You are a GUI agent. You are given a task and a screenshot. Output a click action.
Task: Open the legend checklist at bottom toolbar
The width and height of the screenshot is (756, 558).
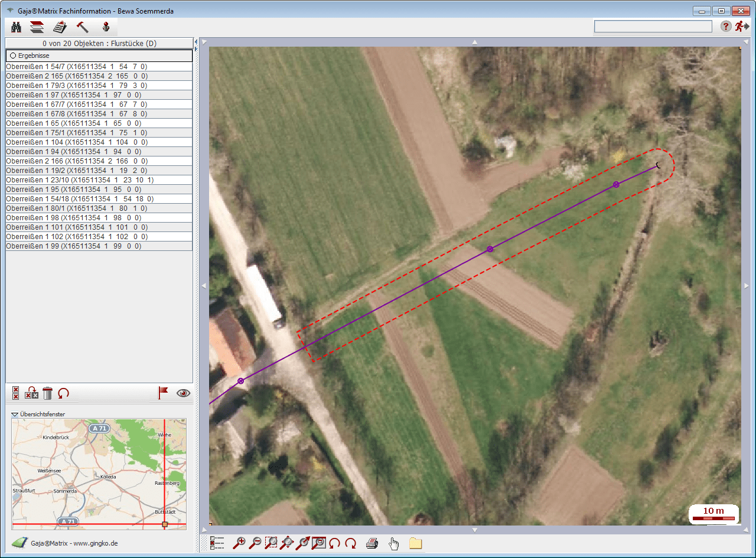click(x=217, y=543)
